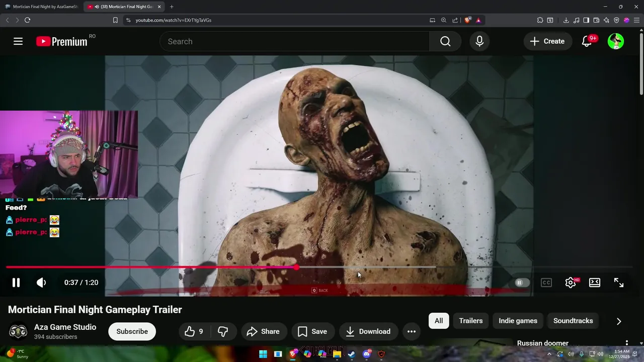Open media playlist music note icon

pos(576,20)
